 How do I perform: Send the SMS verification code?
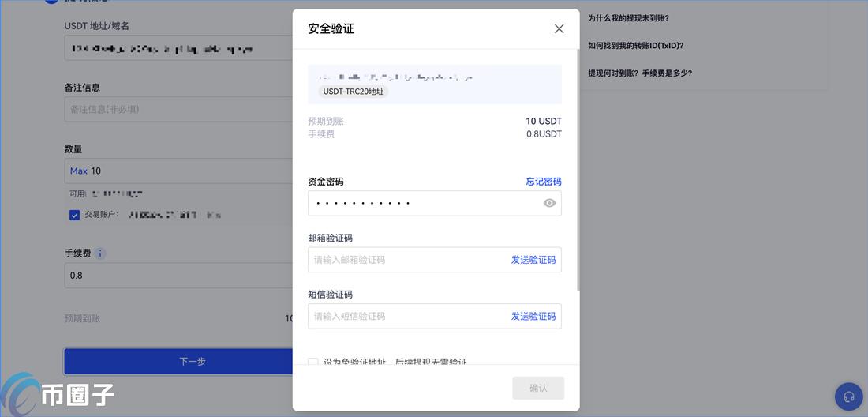pos(533,316)
